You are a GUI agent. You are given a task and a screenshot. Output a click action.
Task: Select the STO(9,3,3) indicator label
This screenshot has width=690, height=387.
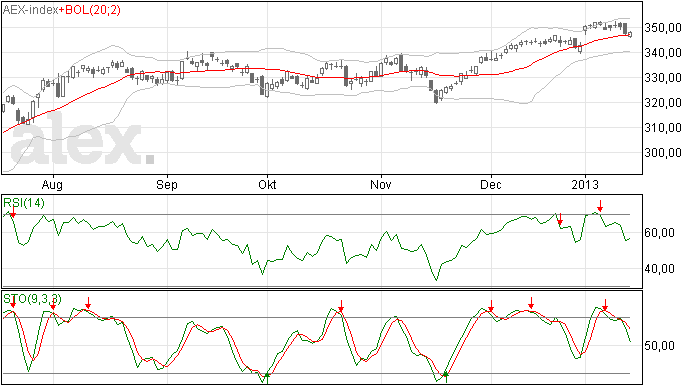32,299
